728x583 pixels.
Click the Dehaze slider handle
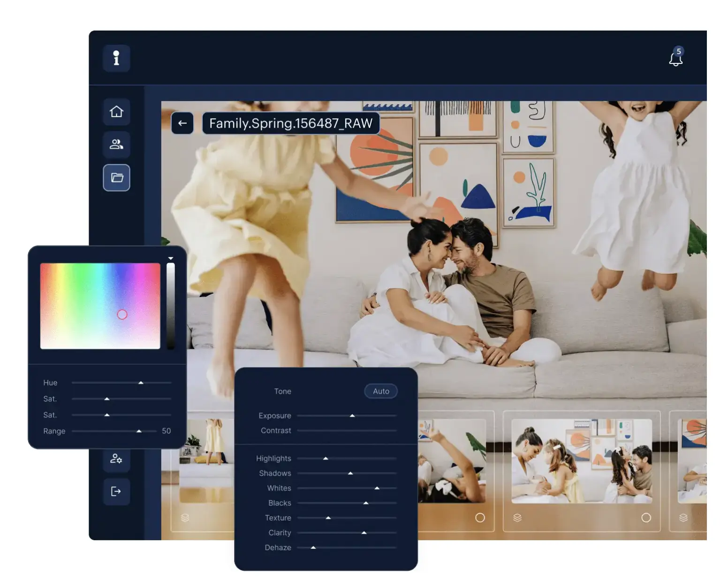(x=313, y=547)
